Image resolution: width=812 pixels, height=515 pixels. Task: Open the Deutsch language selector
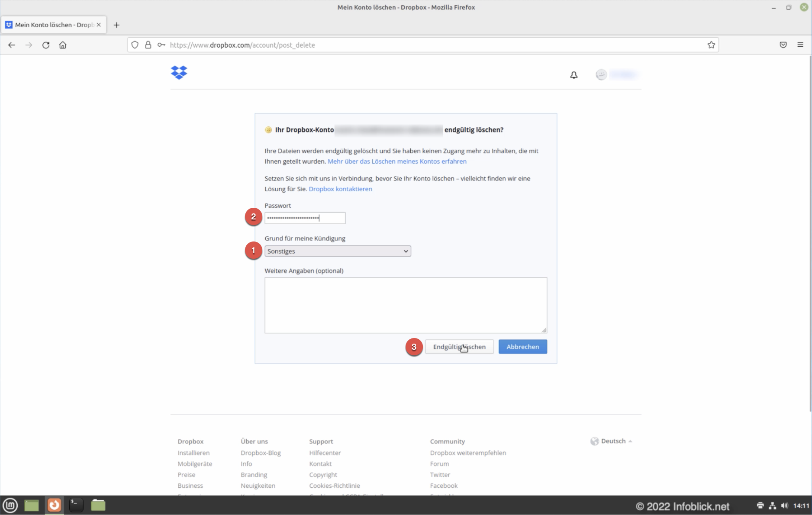(611, 441)
